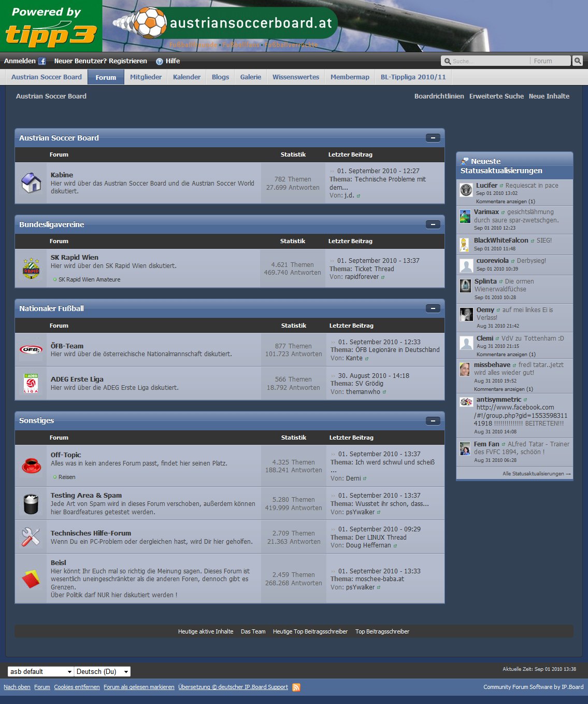Click the ÖFB-Team logo icon
The width and height of the screenshot is (588, 704).
[31, 349]
